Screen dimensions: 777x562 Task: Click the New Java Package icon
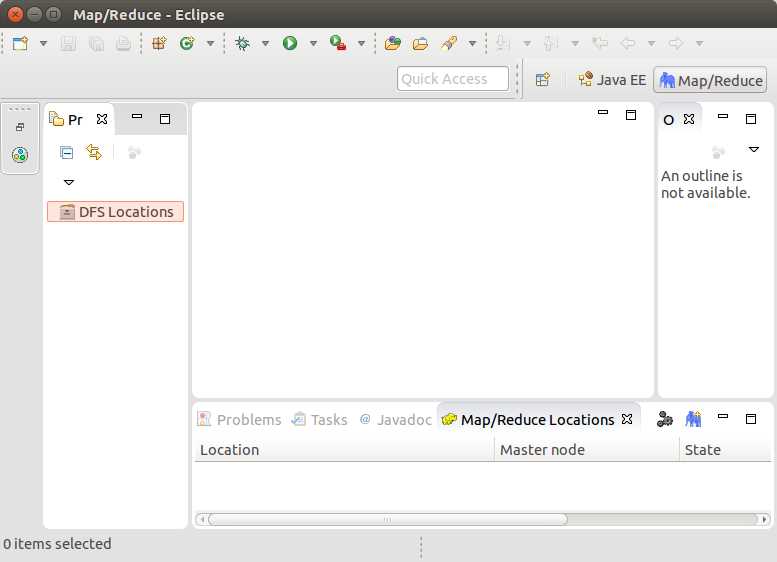tap(159, 44)
